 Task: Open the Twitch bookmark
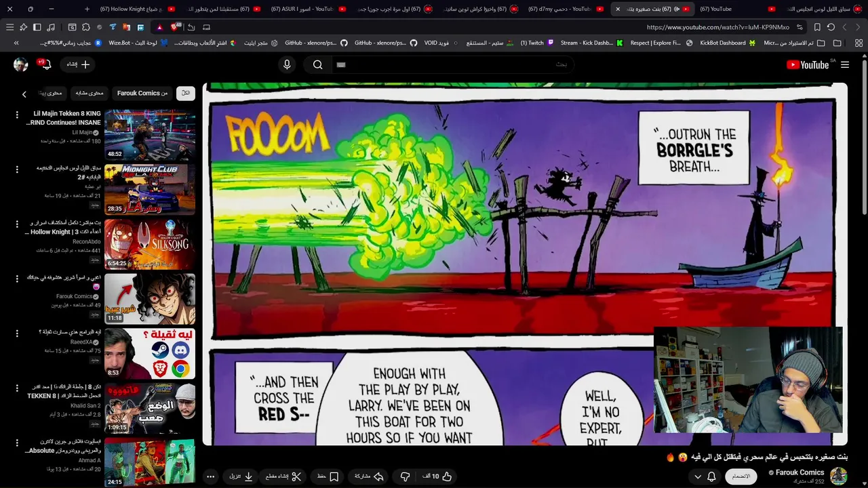coord(537,43)
